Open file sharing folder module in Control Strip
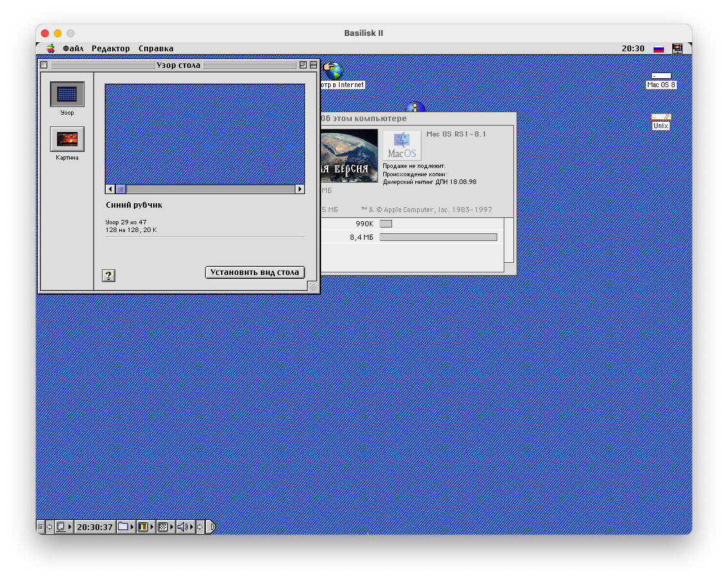The height and width of the screenshot is (582, 728). coord(126,527)
